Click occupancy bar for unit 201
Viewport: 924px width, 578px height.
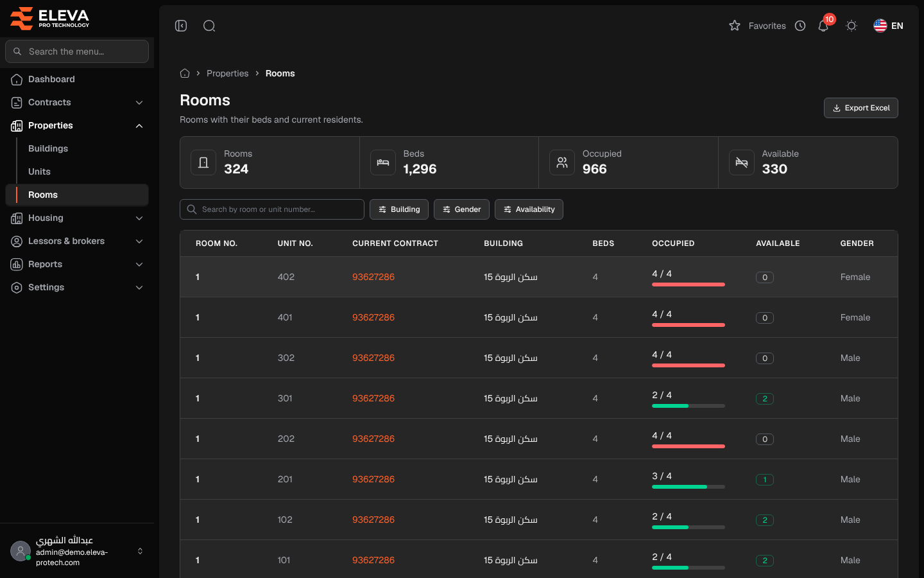click(x=689, y=487)
